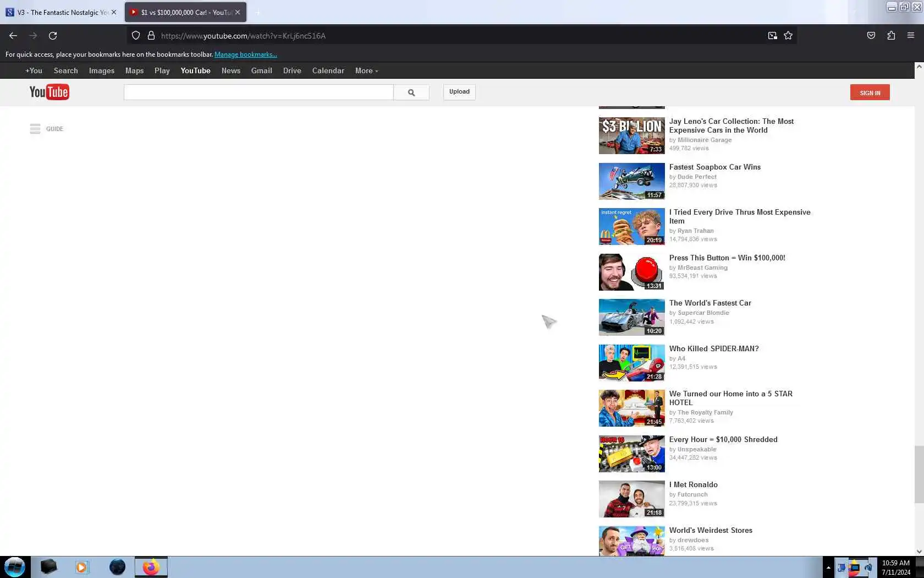The height and width of the screenshot is (578, 924).
Task: Visit the Unspeakable channel link
Action: 697,449
